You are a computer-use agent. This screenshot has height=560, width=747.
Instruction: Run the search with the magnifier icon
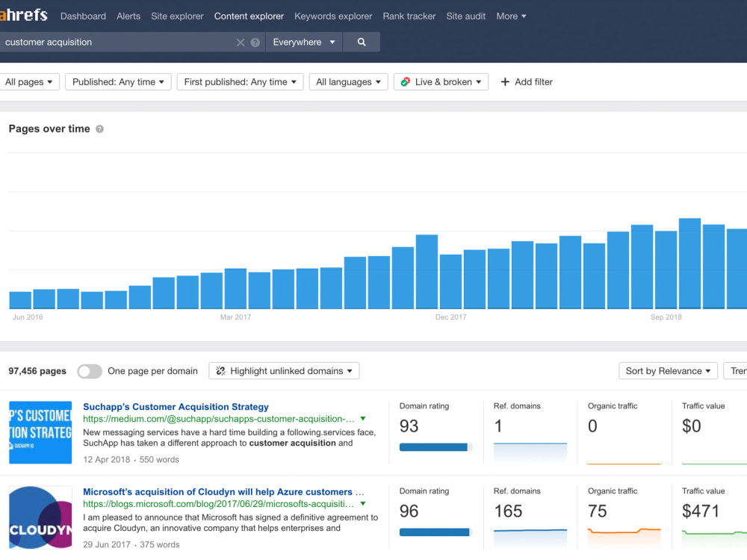[x=362, y=42]
